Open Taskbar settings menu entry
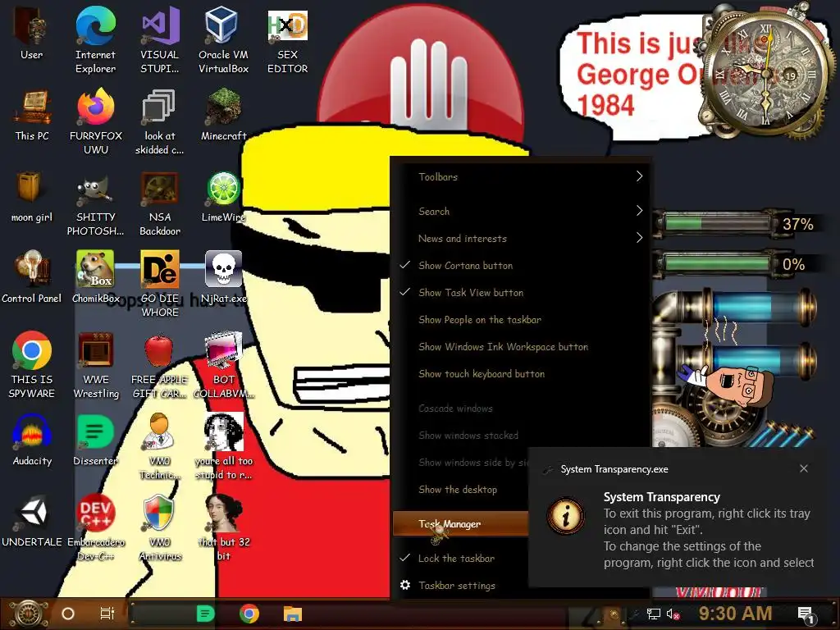840x630 pixels. pyautogui.click(x=461, y=586)
